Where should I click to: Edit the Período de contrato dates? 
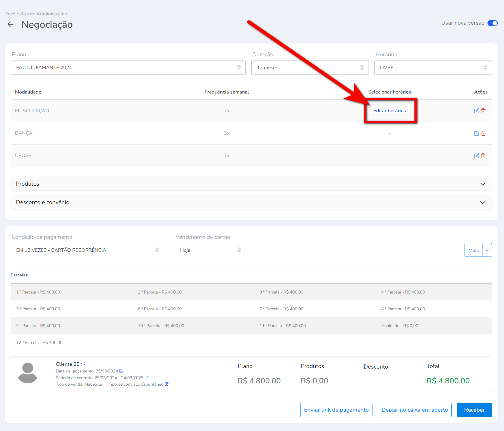point(147,378)
